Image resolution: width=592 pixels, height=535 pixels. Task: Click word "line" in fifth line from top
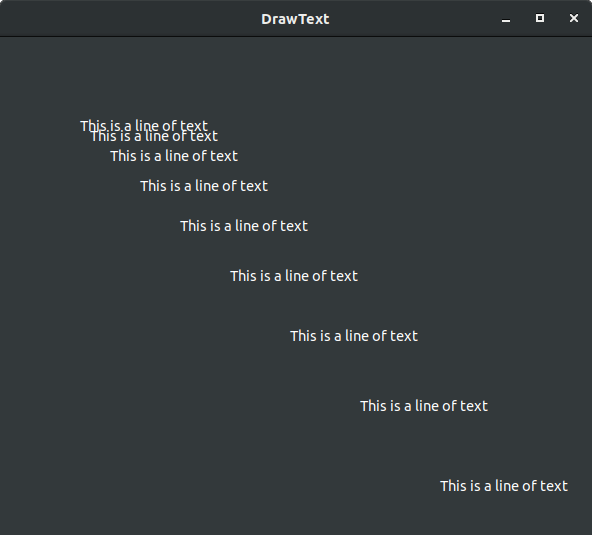pos(246,226)
